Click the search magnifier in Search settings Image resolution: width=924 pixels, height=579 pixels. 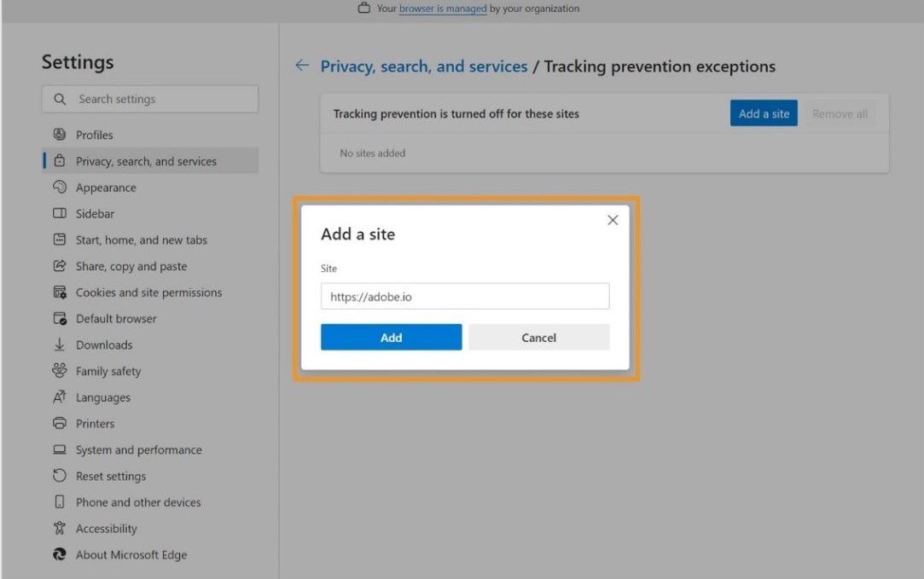click(x=59, y=99)
